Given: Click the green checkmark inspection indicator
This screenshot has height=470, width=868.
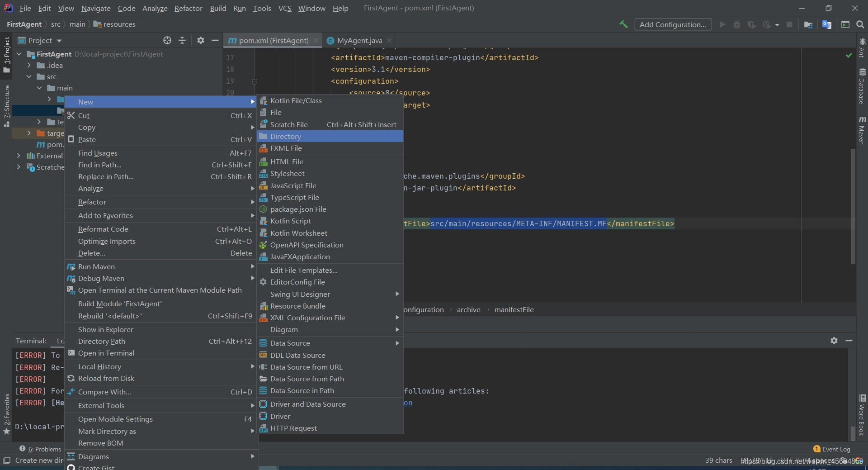Looking at the screenshot, I should click(x=849, y=55).
